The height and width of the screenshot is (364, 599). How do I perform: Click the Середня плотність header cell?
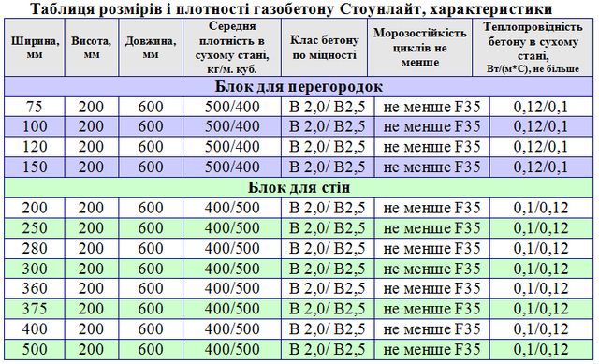coord(232,47)
